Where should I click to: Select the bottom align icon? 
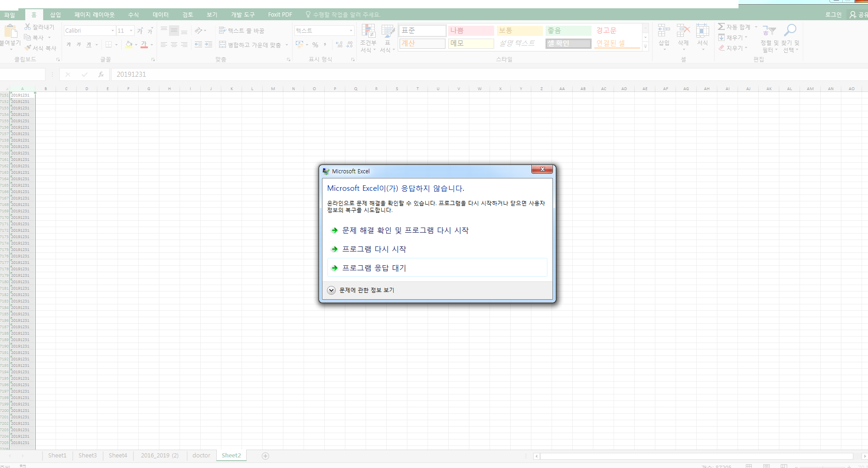184,31
